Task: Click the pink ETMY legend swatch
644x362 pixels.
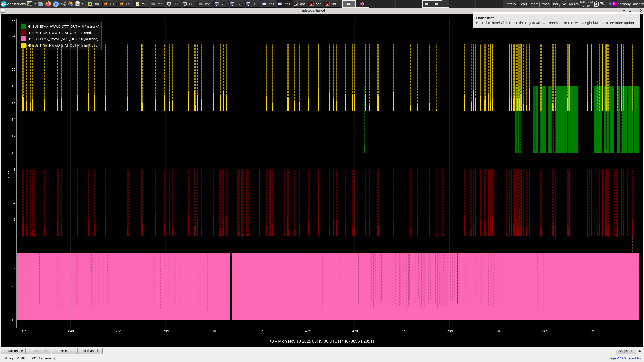Action: [x=23, y=39]
